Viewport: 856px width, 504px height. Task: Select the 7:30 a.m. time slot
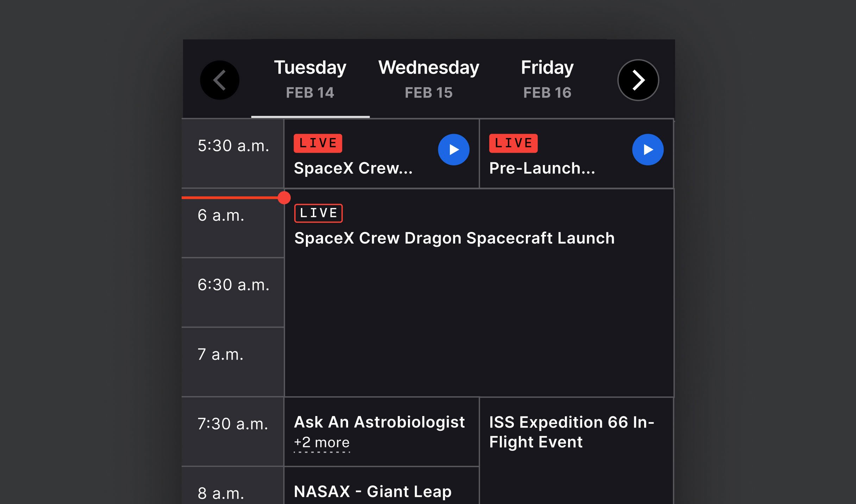[233, 431]
